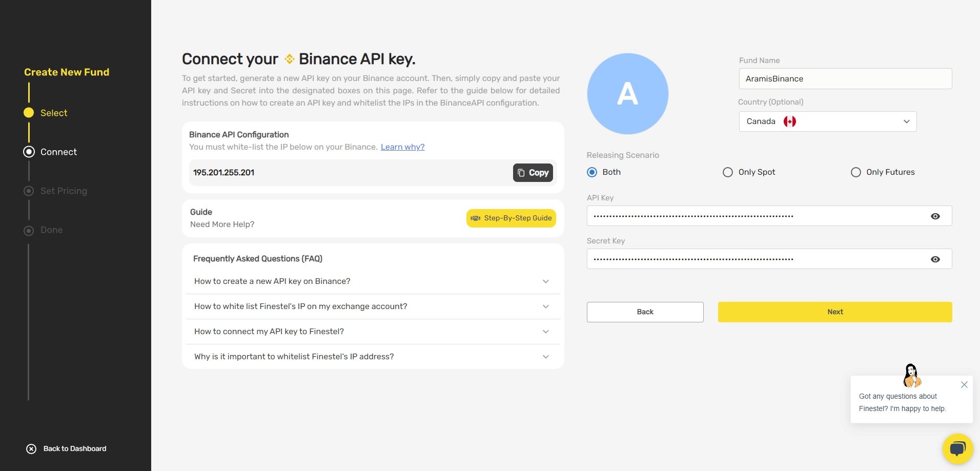The image size is (980, 471).
Task: Select the Only Futures radio option
Action: point(856,172)
